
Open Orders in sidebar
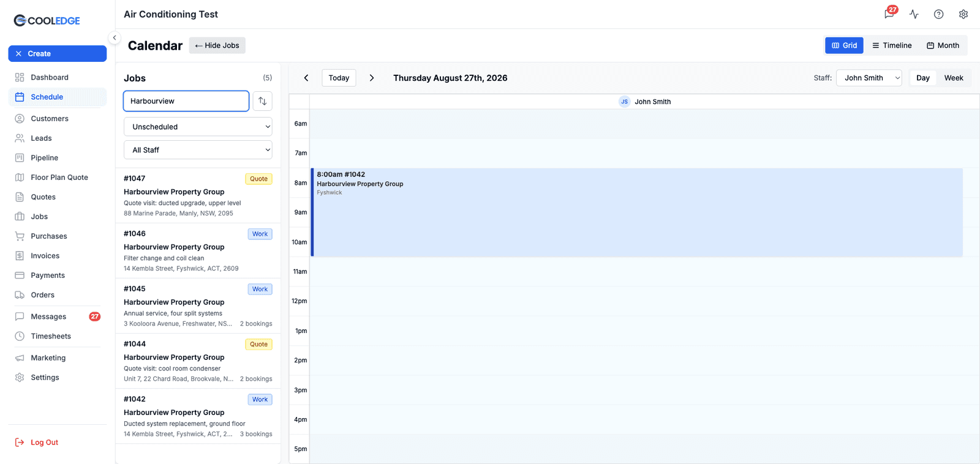point(58,295)
